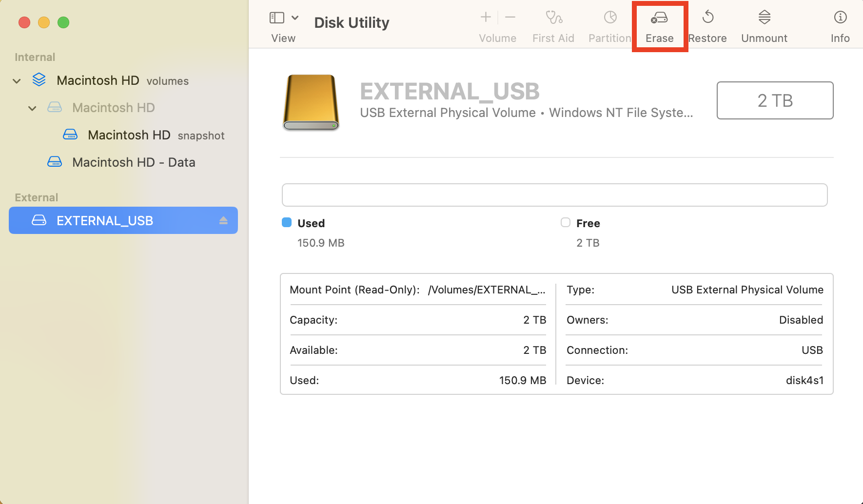The height and width of the screenshot is (504, 863).
Task: Click the storage usage bar
Action: point(554,195)
